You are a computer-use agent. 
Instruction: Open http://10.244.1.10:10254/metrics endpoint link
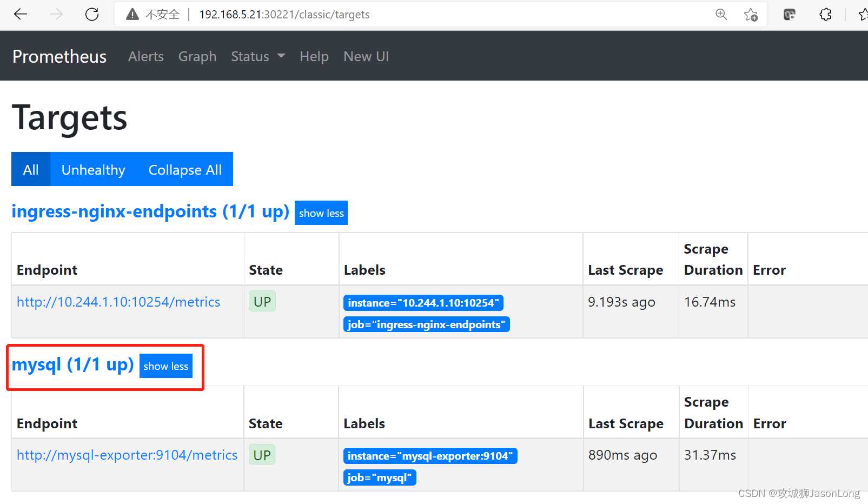tap(118, 302)
